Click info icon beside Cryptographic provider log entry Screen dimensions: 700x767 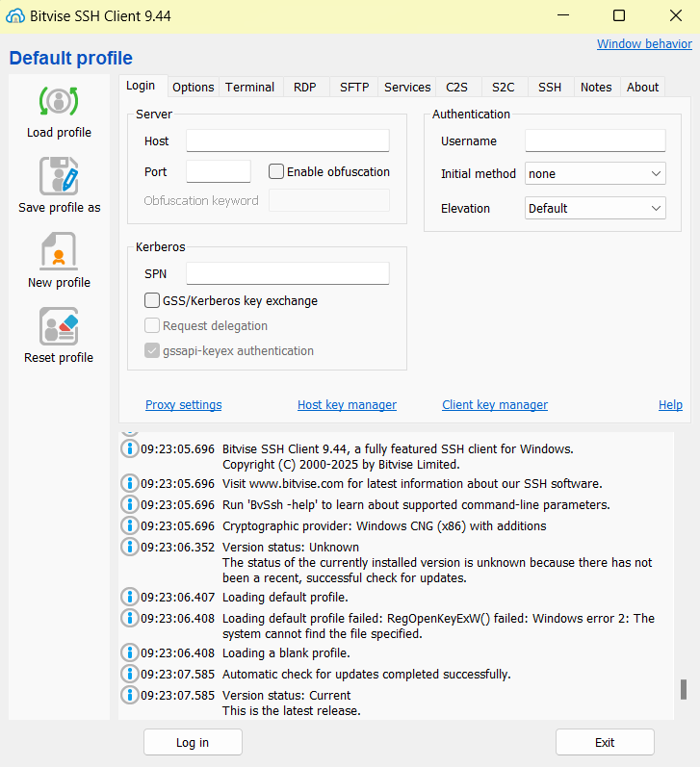pyautogui.click(x=130, y=525)
